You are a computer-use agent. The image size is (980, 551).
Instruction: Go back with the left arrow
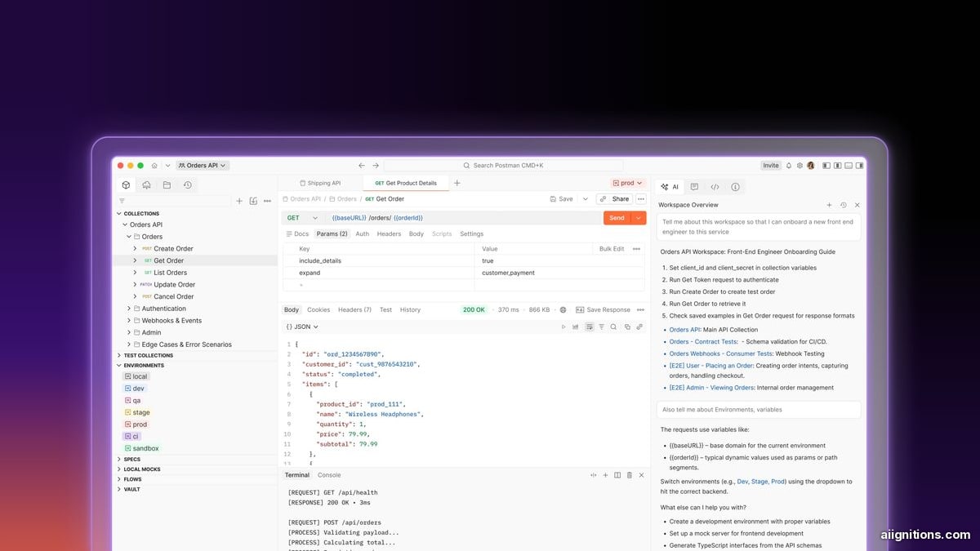(362, 165)
